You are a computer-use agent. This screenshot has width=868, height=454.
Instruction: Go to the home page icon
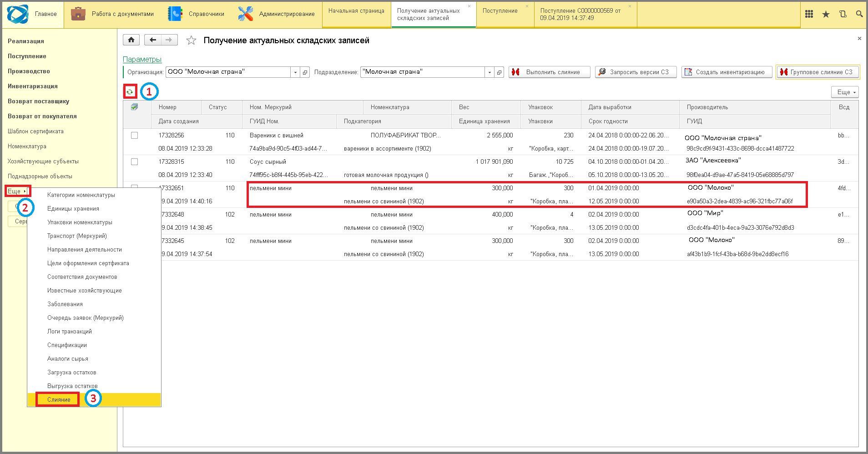131,40
